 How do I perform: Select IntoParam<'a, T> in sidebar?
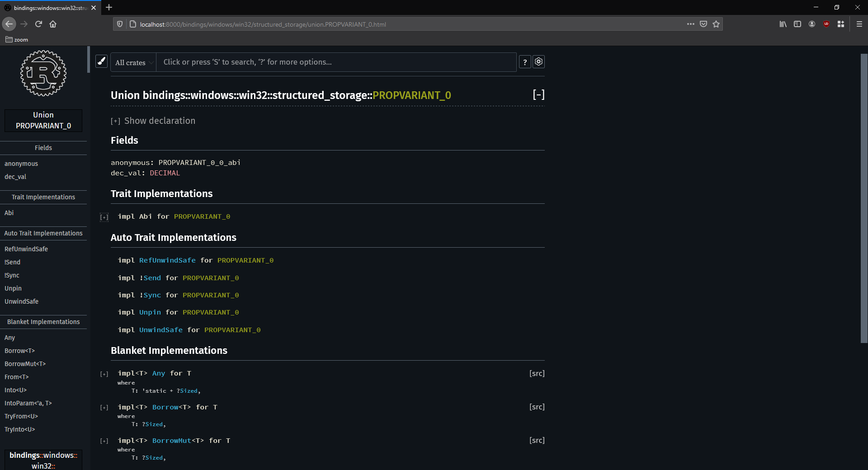click(28, 403)
